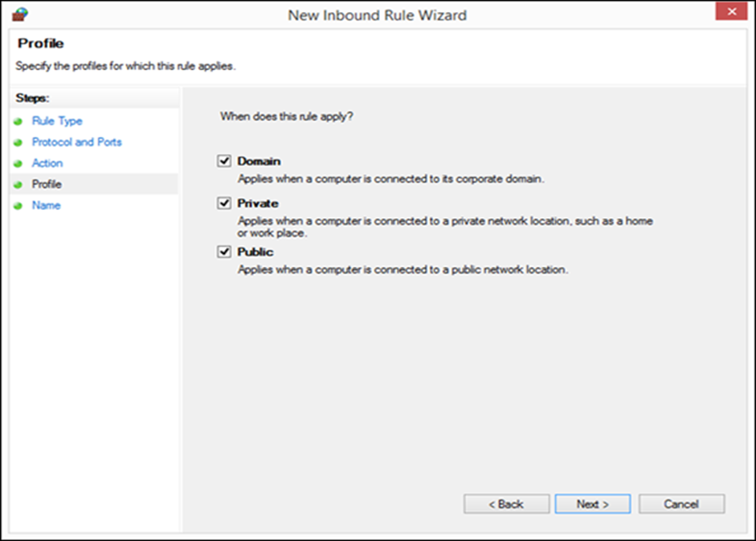The height and width of the screenshot is (541, 756).
Task: Click the 'Steps:' sidebar header
Action: click(32, 98)
